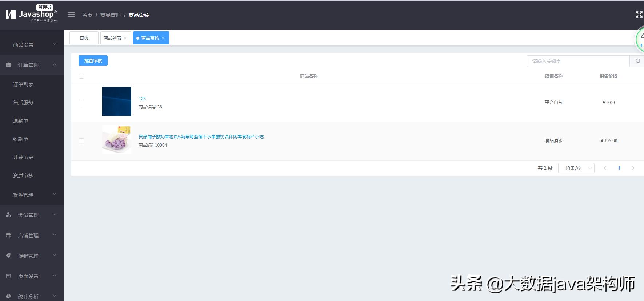
Task: Open product link 123
Action: tap(142, 98)
